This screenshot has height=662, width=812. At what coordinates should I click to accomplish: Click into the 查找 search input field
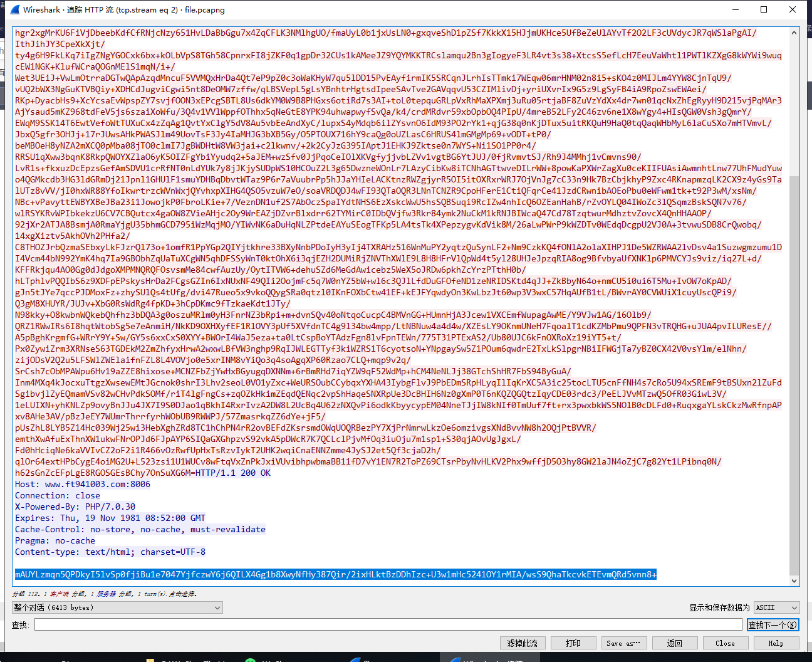pyautogui.click(x=388, y=625)
